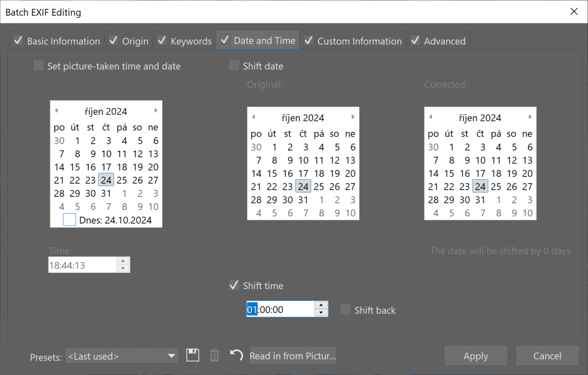Image resolution: width=588 pixels, height=375 pixels.
Task: Decrease shift time using the down spinner
Action: [x=321, y=312]
